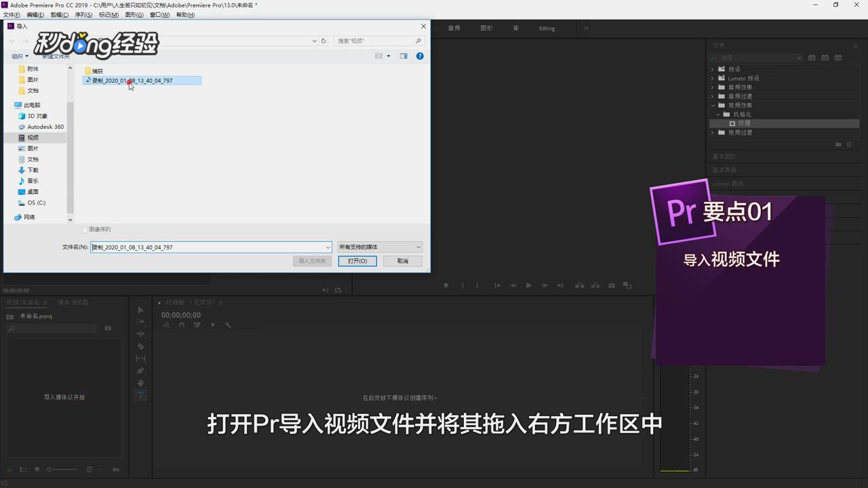The image size is (868, 488).
Task: Click new custom bin icon in Effects panel
Action: tap(838, 144)
